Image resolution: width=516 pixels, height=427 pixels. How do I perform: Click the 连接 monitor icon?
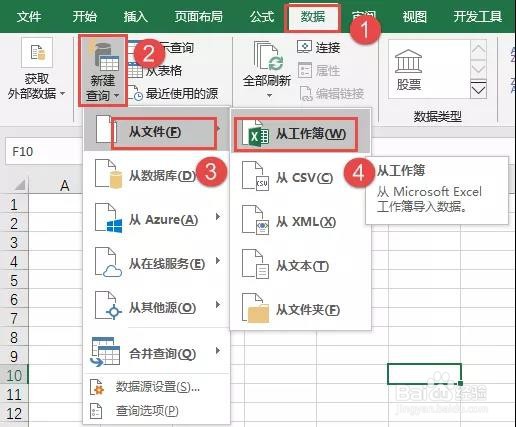(x=304, y=47)
